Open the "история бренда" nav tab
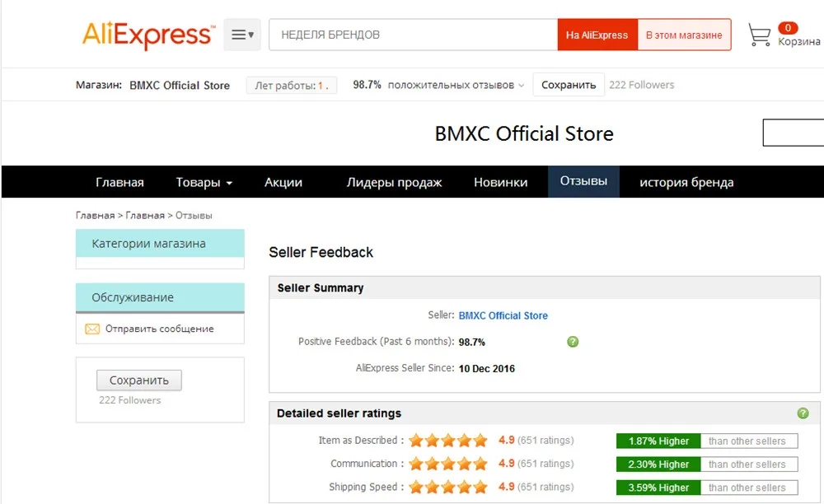This screenshot has width=824, height=504. coord(686,182)
